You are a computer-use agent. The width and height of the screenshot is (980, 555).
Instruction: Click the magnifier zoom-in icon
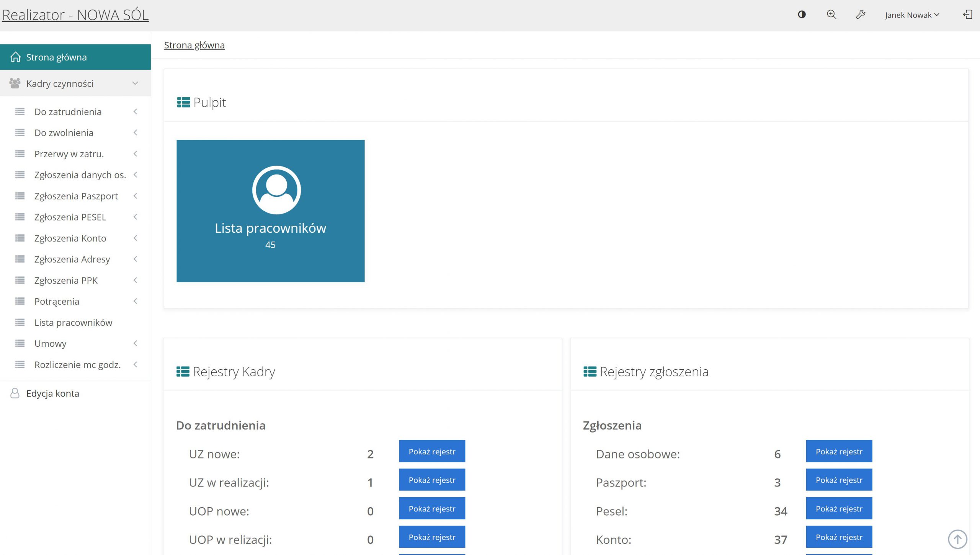(x=831, y=15)
